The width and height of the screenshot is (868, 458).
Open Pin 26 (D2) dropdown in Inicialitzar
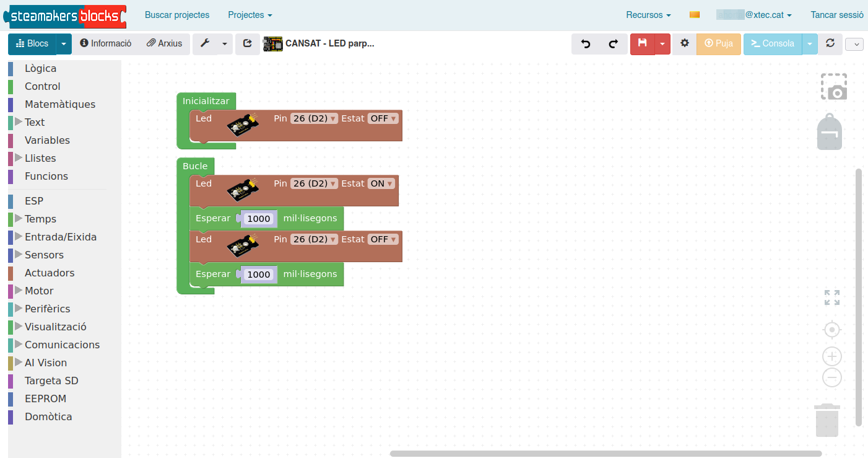click(x=315, y=118)
